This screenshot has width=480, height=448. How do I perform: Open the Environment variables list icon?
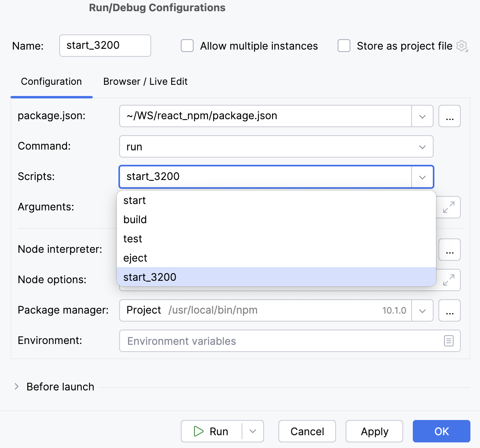(448, 341)
